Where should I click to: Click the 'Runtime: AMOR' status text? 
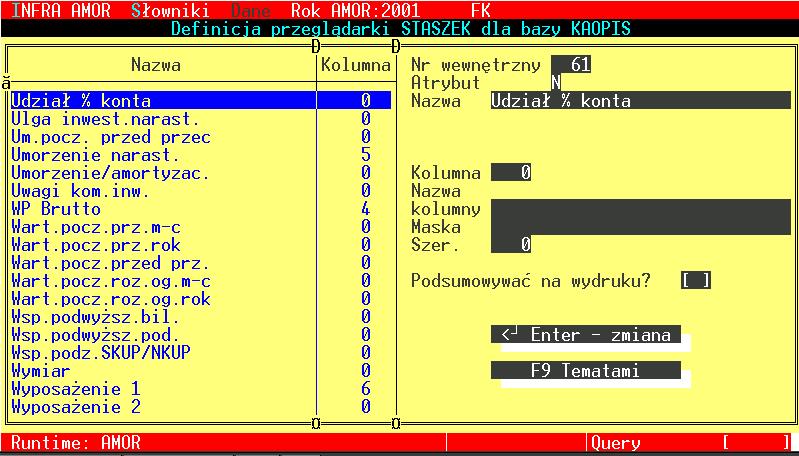point(75,442)
